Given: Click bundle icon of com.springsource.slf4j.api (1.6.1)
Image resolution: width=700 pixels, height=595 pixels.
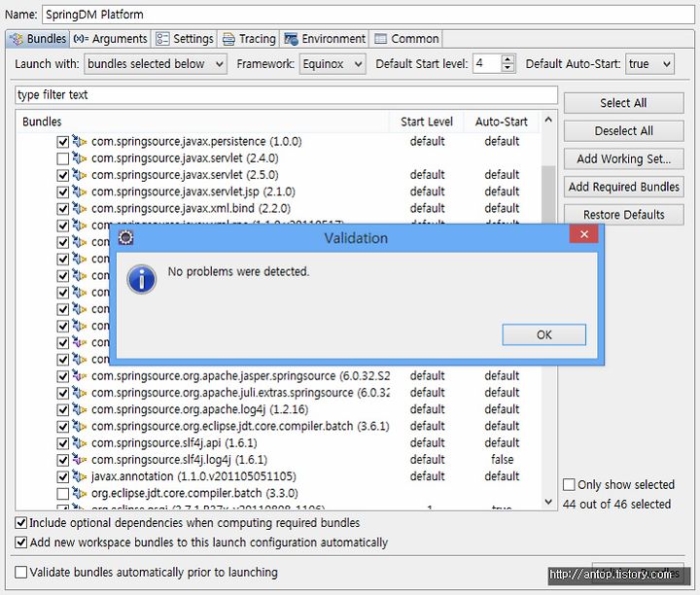Looking at the screenshot, I should [80, 442].
